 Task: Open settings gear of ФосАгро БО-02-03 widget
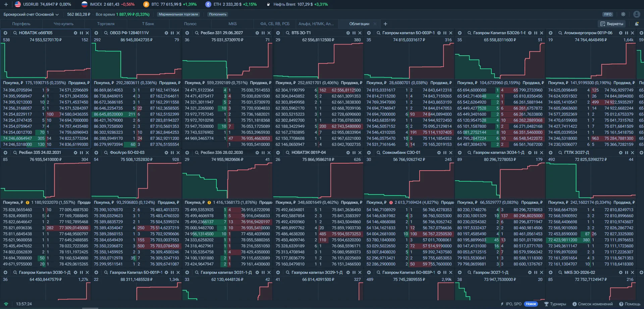pyautogui.click(x=166, y=152)
